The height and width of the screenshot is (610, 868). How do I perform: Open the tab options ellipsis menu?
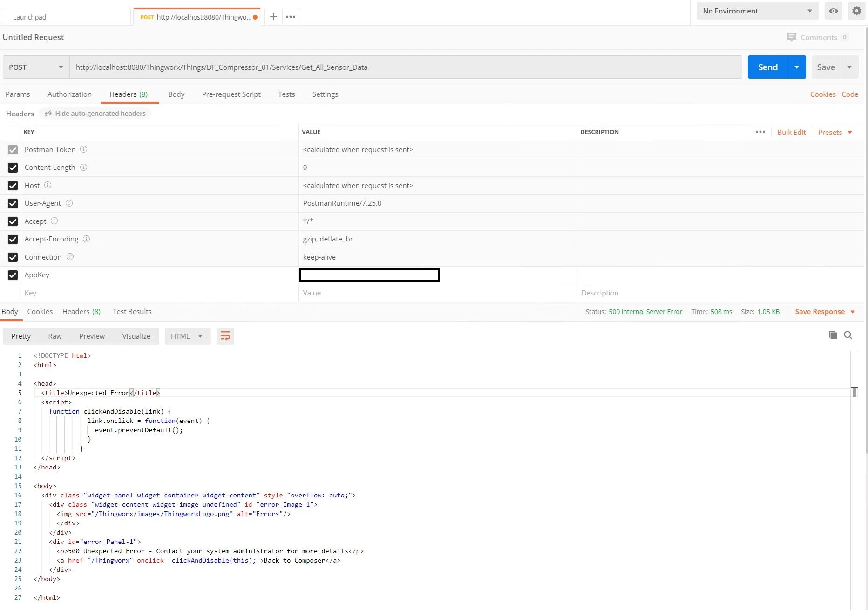pyautogui.click(x=291, y=17)
